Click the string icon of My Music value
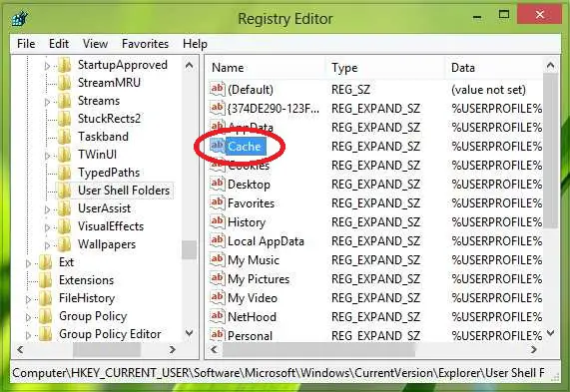The image size is (570, 392). click(218, 259)
